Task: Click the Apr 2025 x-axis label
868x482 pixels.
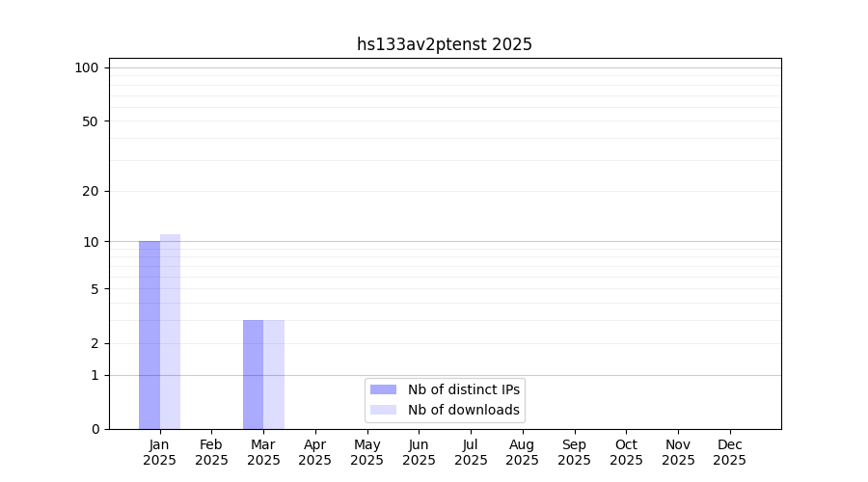Action: tap(315, 452)
